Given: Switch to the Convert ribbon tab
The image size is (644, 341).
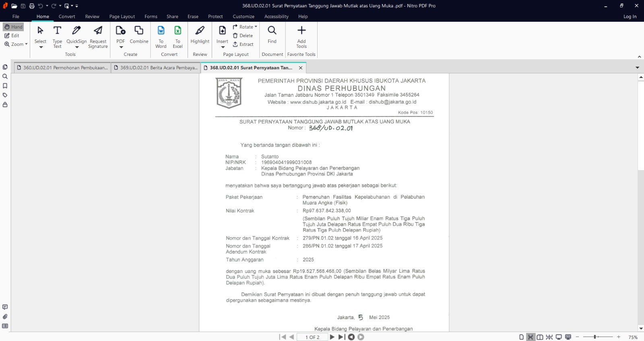Looking at the screenshot, I should (x=67, y=16).
